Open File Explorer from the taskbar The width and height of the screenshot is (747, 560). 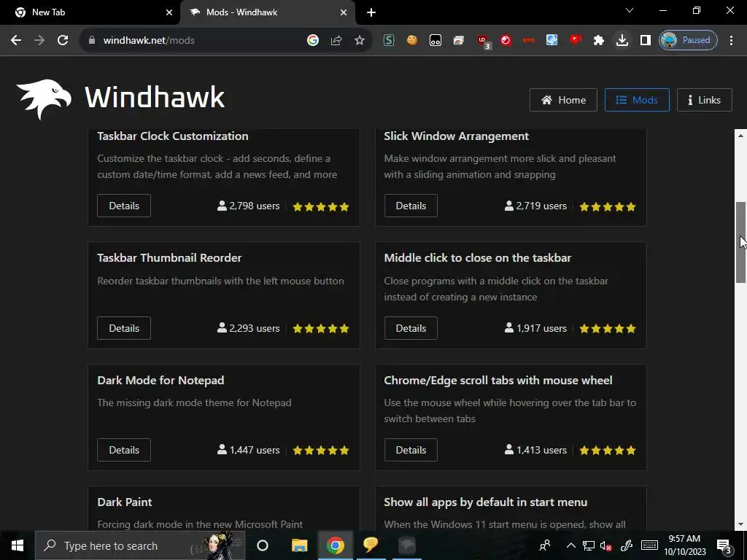point(299,545)
